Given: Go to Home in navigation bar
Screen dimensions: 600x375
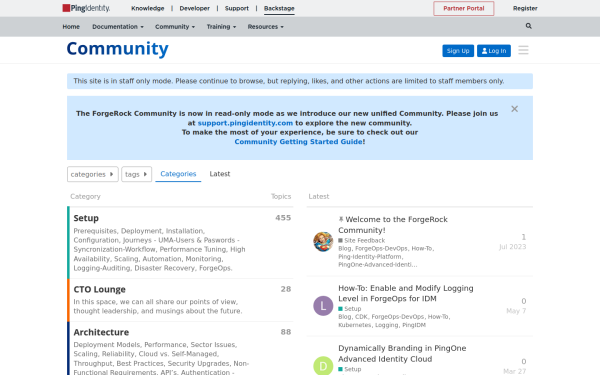Looking at the screenshot, I should point(71,27).
